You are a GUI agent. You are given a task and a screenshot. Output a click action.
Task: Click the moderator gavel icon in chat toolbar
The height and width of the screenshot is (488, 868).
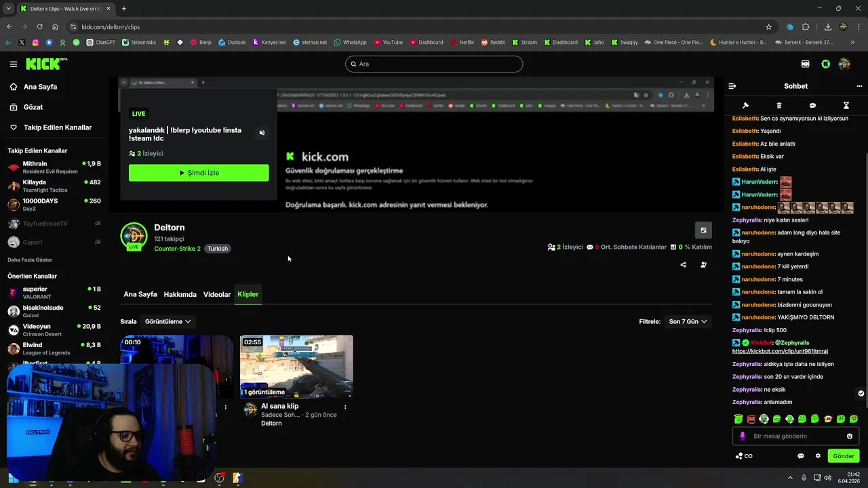click(x=745, y=106)
